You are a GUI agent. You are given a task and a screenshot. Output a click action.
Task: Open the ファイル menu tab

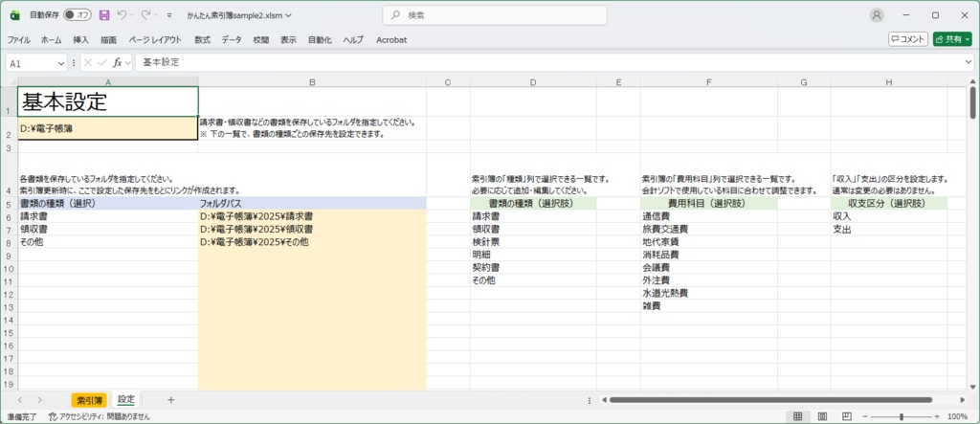[x=19, y=39]
